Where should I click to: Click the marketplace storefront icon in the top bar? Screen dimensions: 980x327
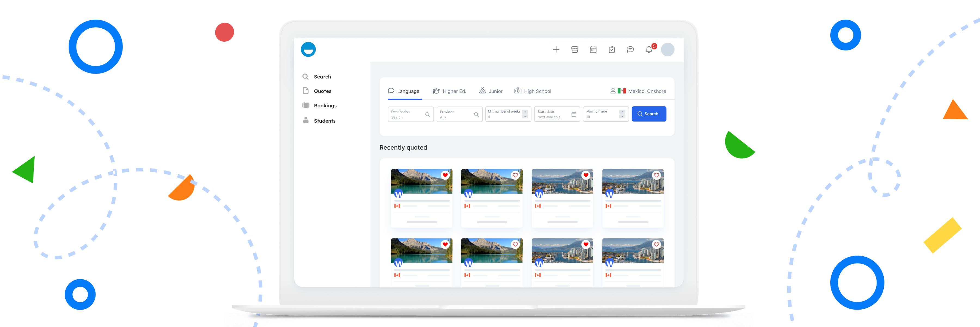click(574, 50)
